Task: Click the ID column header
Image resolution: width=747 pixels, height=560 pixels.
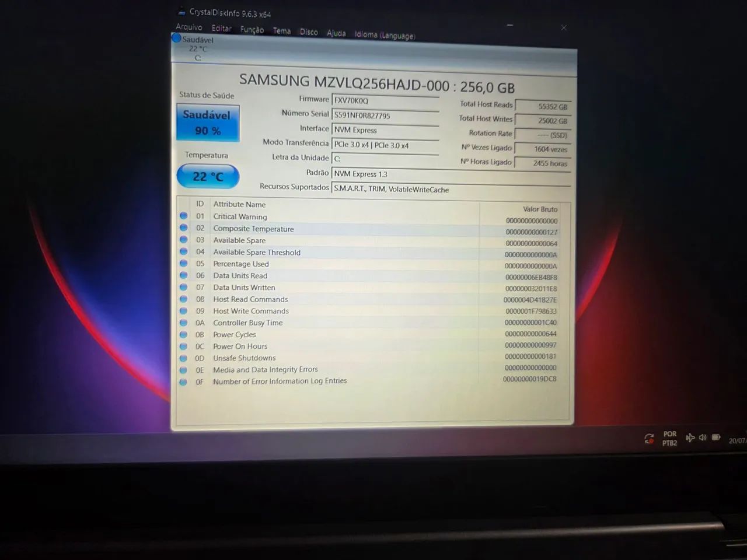Action: click(200, 204)
